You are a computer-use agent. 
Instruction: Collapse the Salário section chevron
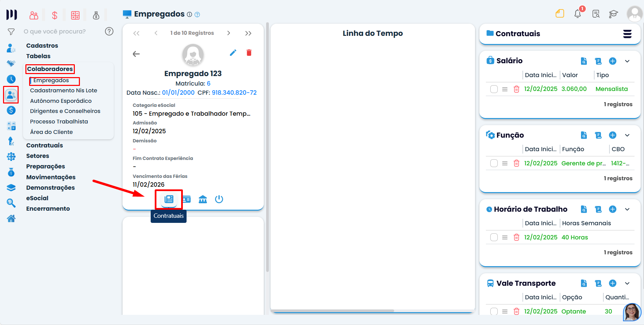coord(627,61)
